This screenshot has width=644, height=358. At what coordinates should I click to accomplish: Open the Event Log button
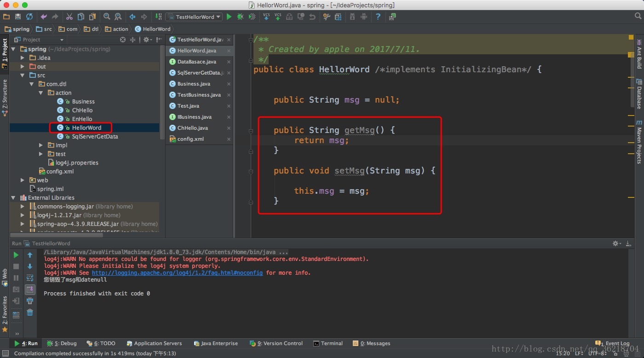[x=613, y=343]
